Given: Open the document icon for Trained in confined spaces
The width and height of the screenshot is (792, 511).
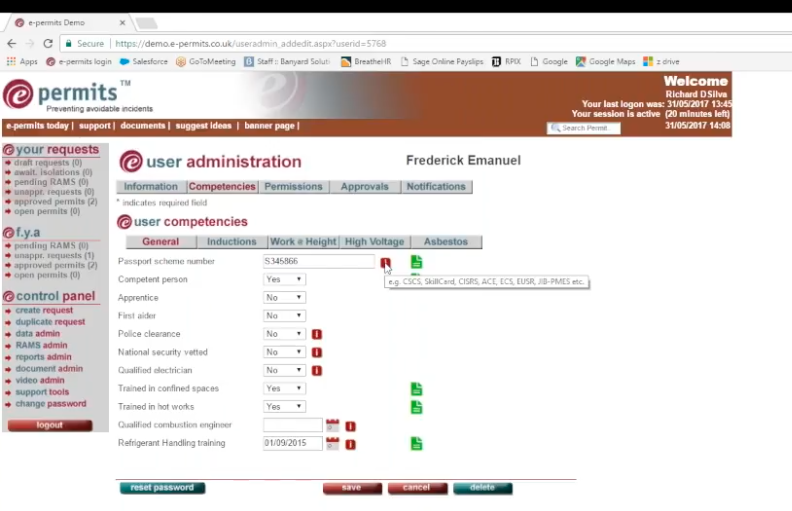Looking at the screenshot, I should click(x=416, y=389).
